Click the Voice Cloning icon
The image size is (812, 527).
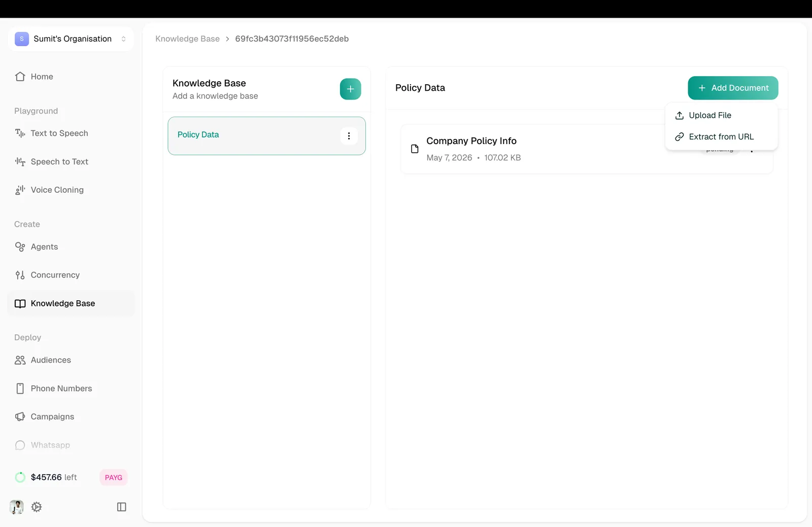coord(20,190)
